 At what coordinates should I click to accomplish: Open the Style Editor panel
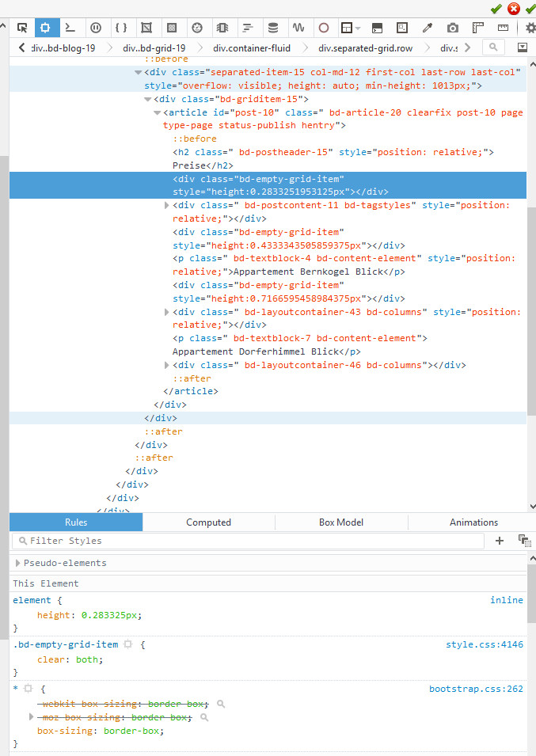[121, 28]
